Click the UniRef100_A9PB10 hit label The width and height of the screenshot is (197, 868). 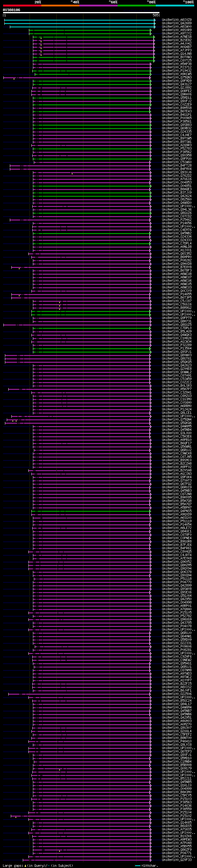tap(177, 440)
